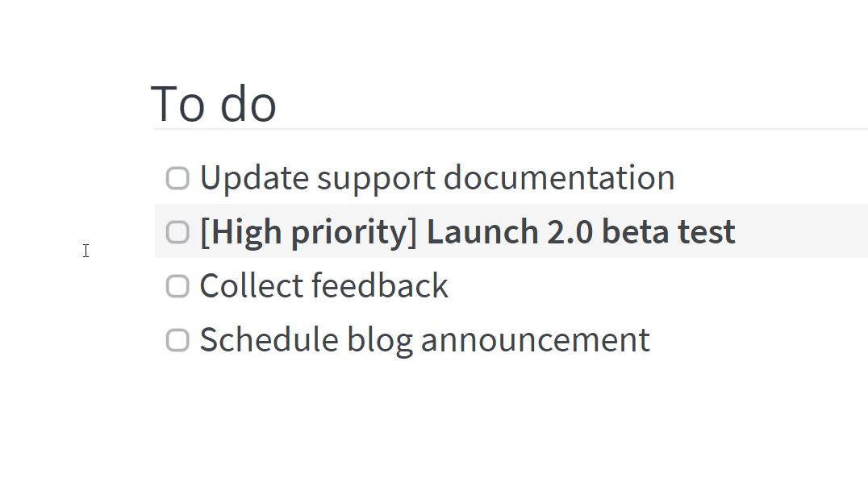Click the word documentation in first item
Image resolution: width=868 pixels, height=482 pixels.
[559, 178]
